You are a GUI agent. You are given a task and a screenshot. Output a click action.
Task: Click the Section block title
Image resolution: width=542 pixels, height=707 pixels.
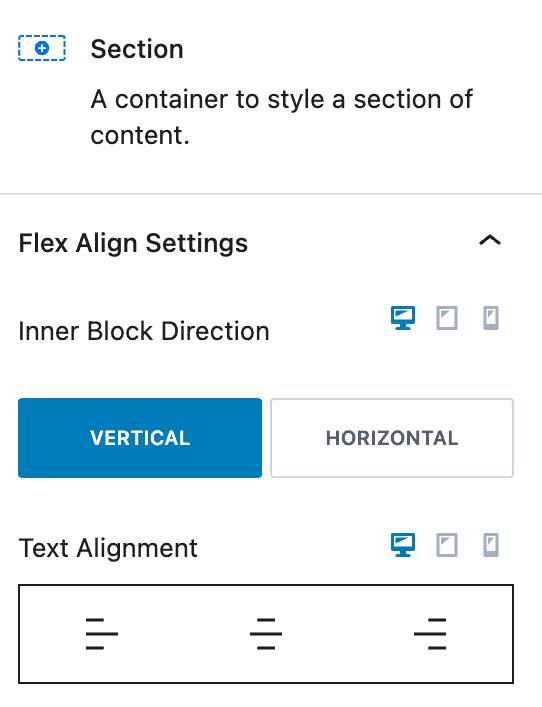point(137,49)
